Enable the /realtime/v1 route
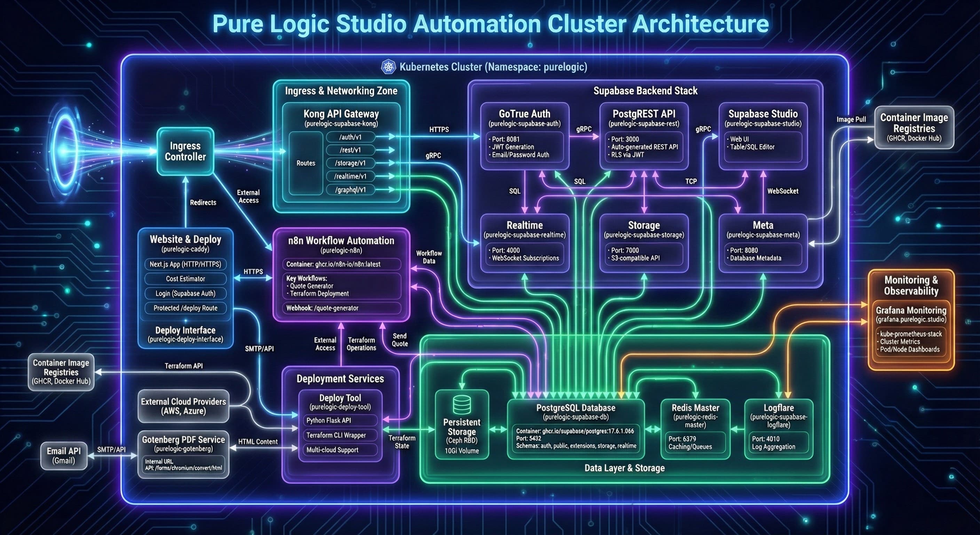 point(351,176)
